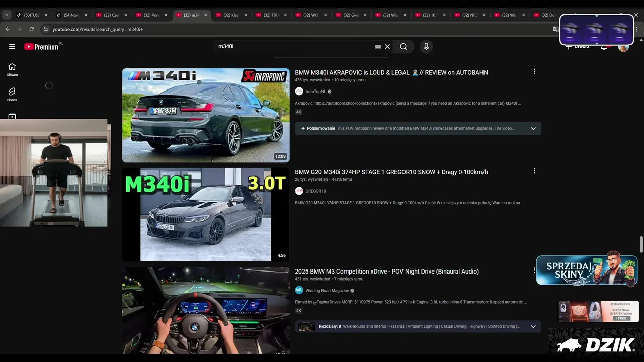Open Winding Road Magazine channel name link
The image size is (644, 362).
pos(327,291)
